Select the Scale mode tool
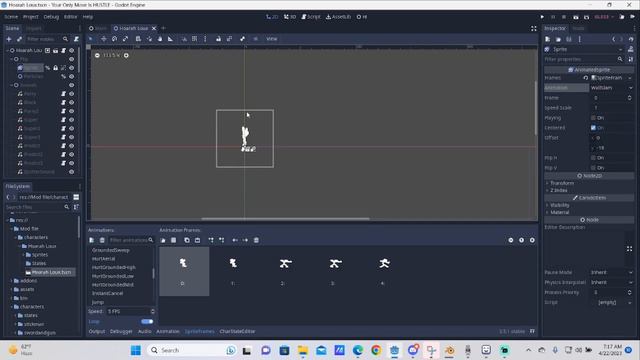The width and height of the screenshot is (640, 360). point(125,39)
